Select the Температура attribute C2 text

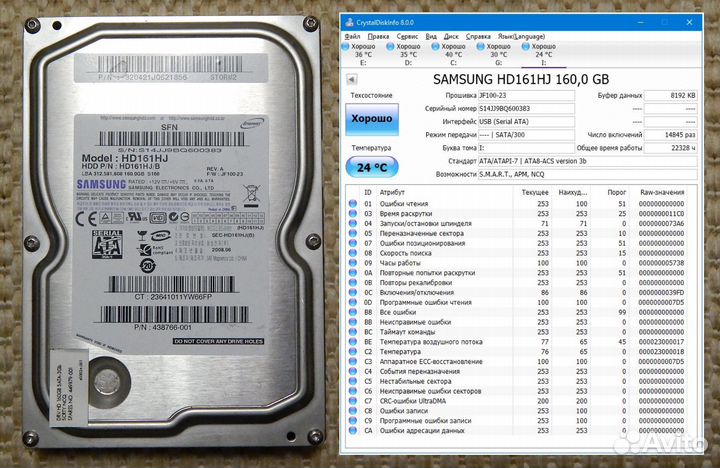(400, 352)
